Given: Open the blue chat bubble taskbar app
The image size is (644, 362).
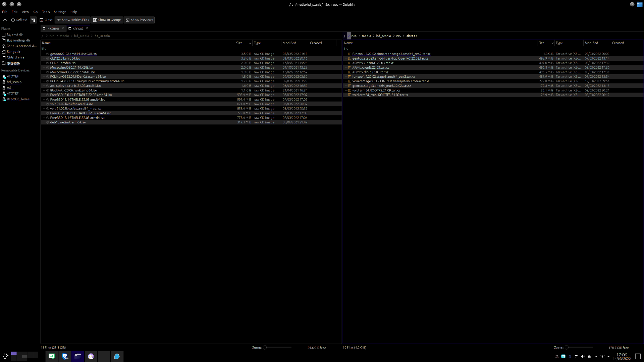Looking at the screenshot, I should pos(117,356).
